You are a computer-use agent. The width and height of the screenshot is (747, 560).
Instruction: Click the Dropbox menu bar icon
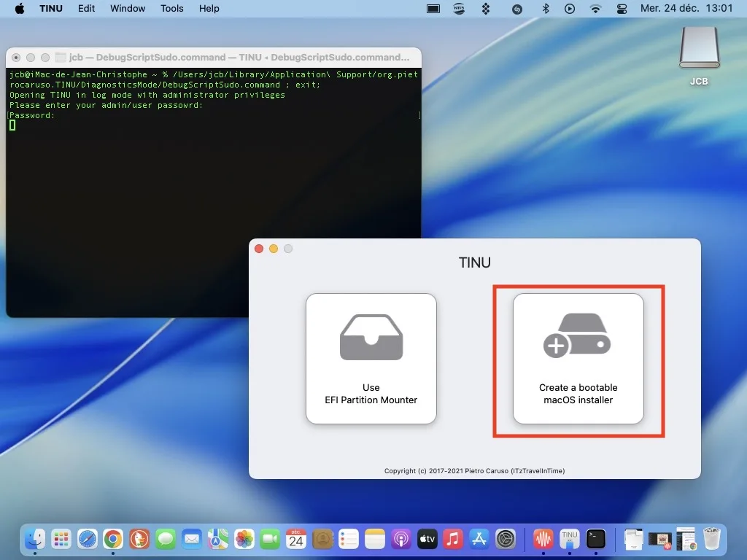[486, 9]
